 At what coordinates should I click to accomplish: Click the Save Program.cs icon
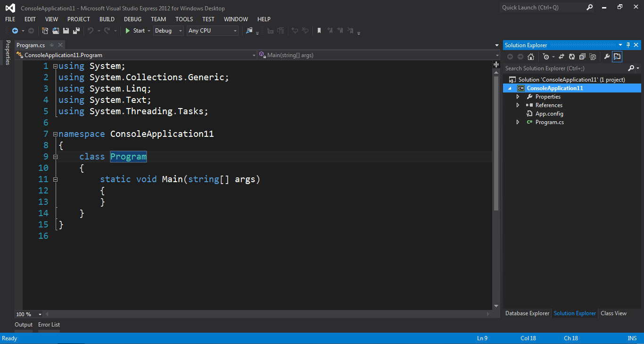pos(66,31)
